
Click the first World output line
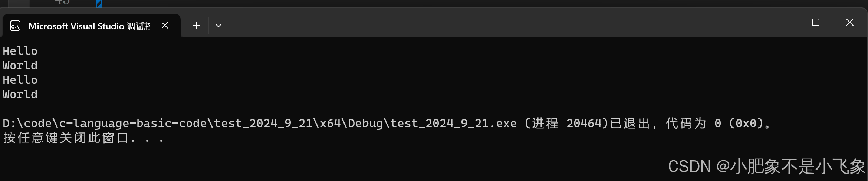20,65
